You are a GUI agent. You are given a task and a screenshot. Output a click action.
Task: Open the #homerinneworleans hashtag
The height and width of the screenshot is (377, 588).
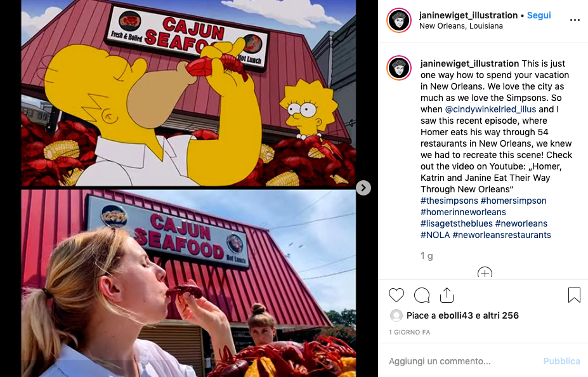pyautogui.click(x=463, y=212)
